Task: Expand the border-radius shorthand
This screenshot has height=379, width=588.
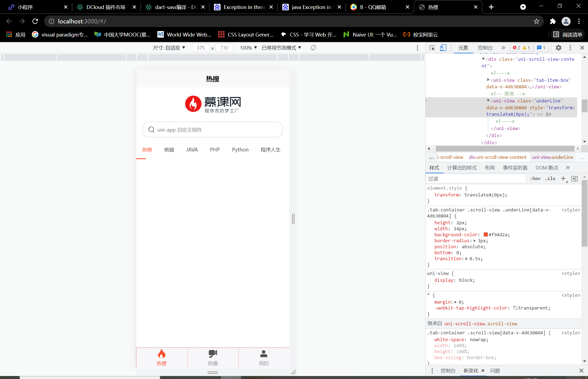Action: [x=474, y=241]
